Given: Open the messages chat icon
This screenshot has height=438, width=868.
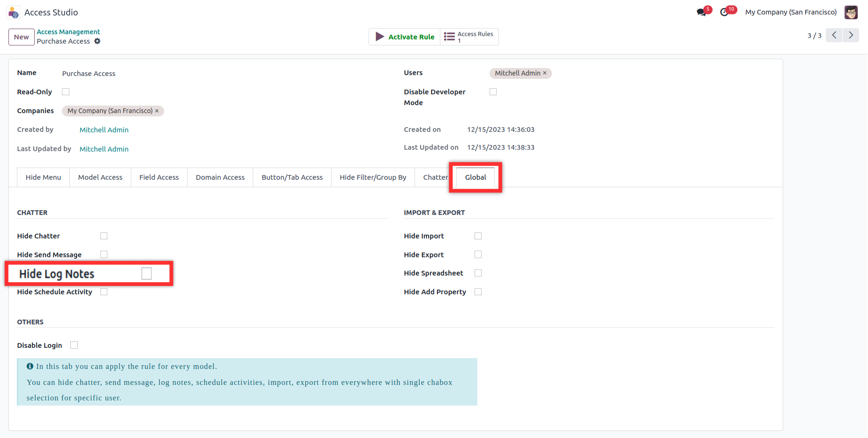Looking at the screenshot, I should [x=702, y=12].
